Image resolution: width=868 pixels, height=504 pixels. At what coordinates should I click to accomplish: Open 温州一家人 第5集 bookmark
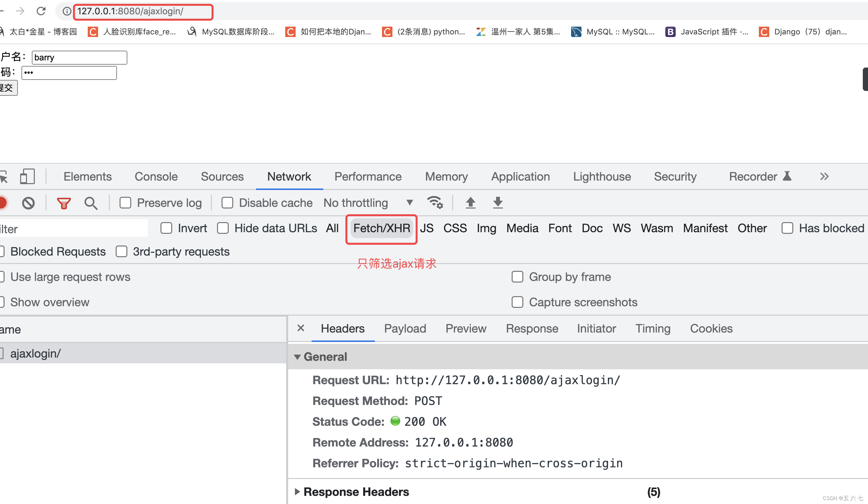[518, 32]
